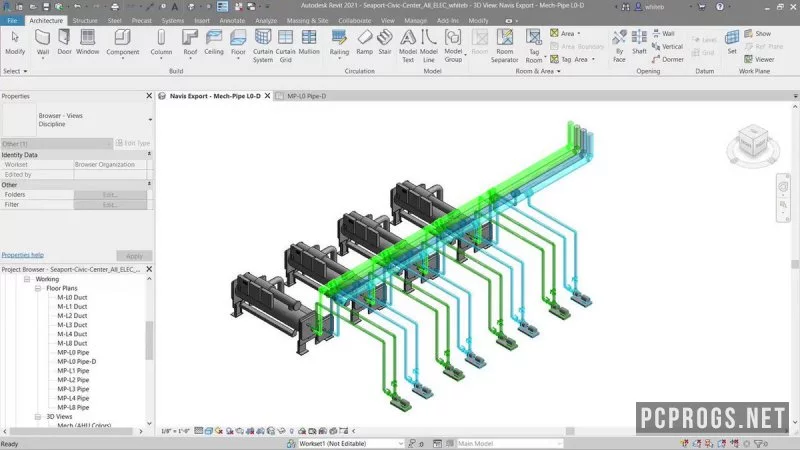The height and width of the screenshot is (450, 800).
Task: Click the Component tool
Action: point(122,43)
